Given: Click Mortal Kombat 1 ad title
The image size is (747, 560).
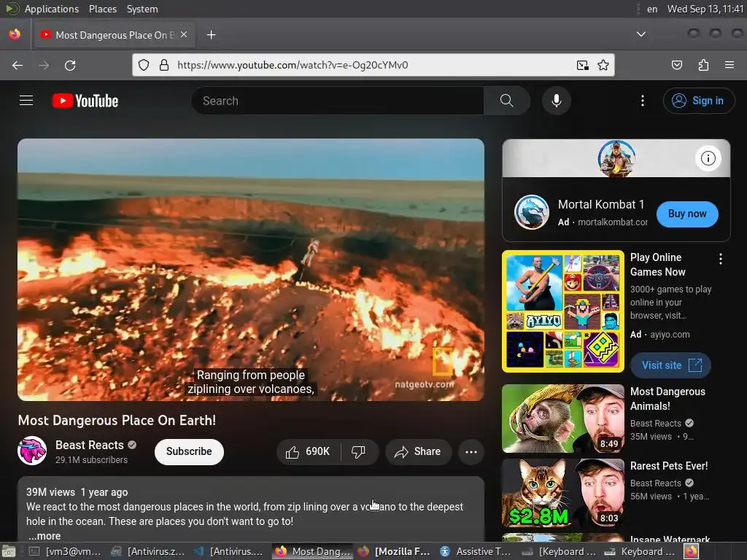Looking at the screenshot, I should (x=601, y=204).
